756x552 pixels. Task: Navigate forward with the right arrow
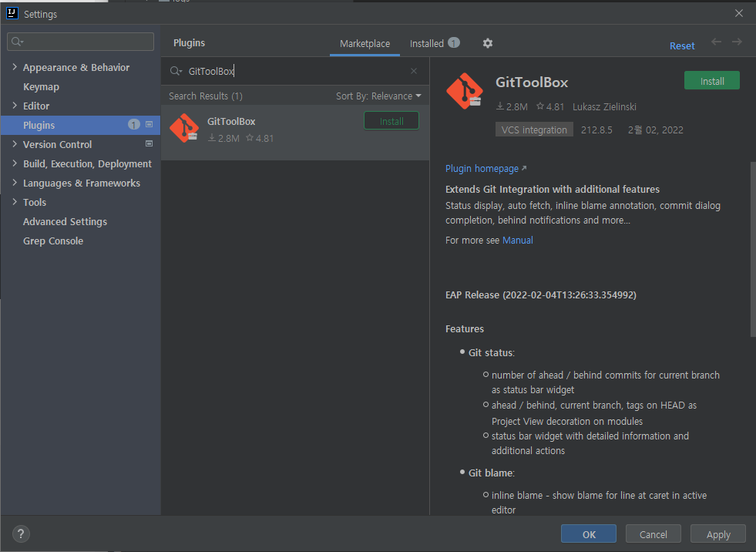coord(737,42)
